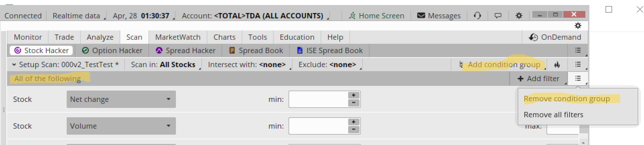
Task: Click the Volume min input field
Action: coord(318,126)
